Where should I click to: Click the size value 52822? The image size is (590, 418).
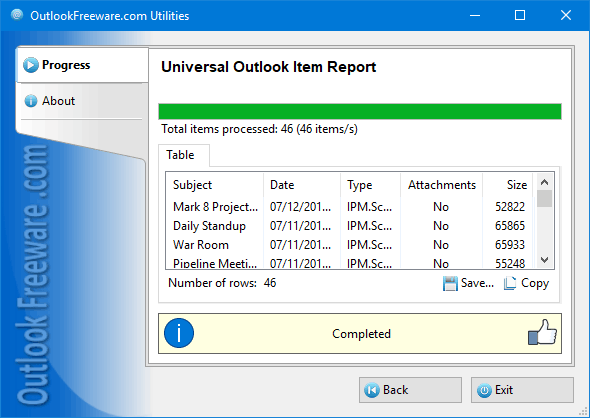click(x=510, y=207)
